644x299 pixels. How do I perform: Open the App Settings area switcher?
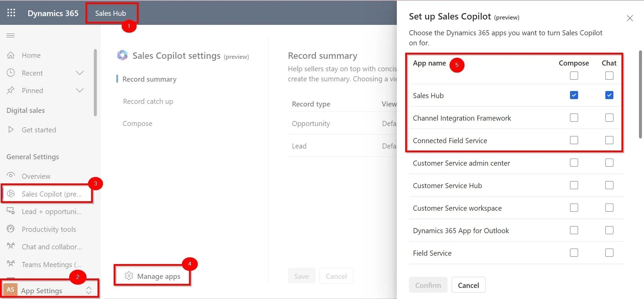[x=50, y=290]
